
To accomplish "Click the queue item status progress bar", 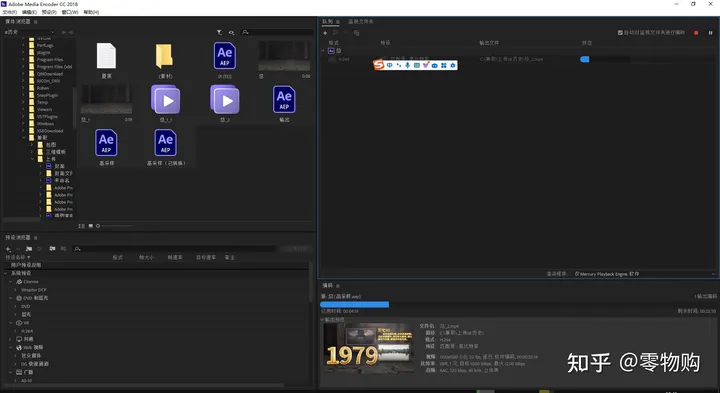I will pos(605,59).
